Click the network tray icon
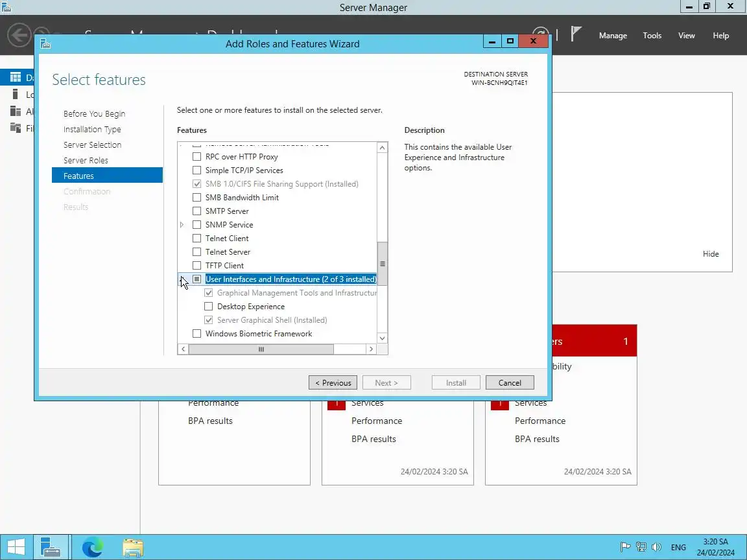Viewport: 747px width, 560px height. pyautogui.click(x=641, y=547)
